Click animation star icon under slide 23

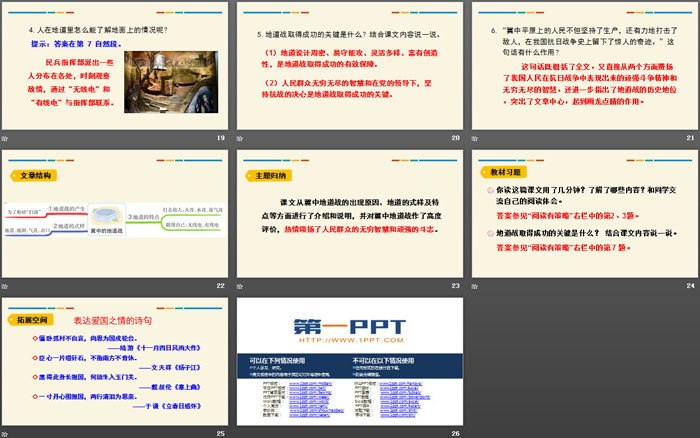(240, 286)
